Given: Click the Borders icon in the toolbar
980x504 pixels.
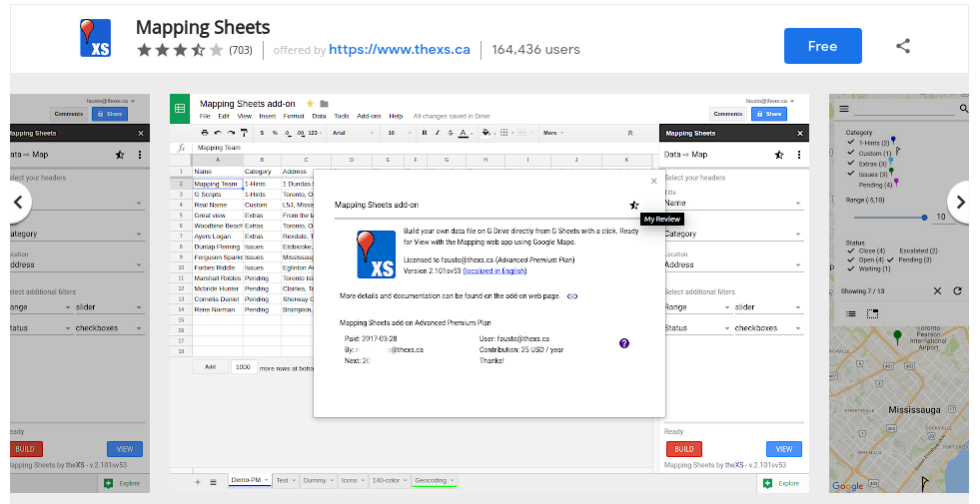Looking at the screenshot, I should 503,133.
